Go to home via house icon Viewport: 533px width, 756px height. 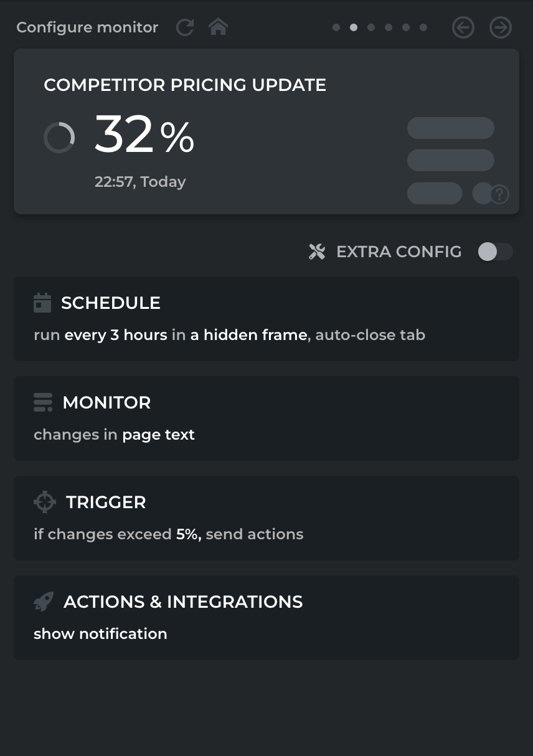[x=218, y=27]
